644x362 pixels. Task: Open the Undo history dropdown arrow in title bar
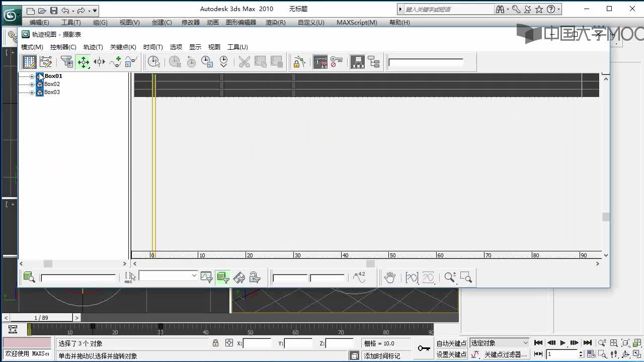pyautogui.click(x=73, y=11)
